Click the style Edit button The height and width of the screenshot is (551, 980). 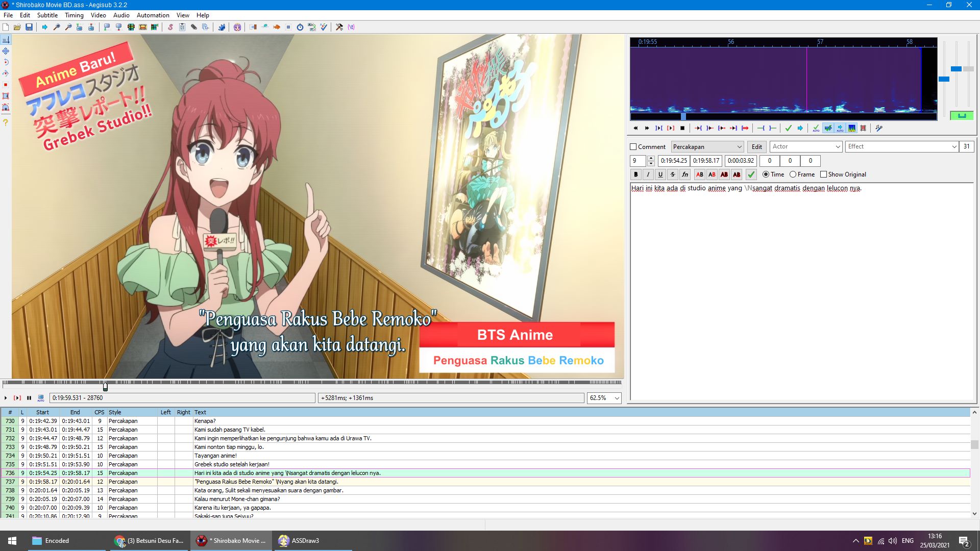click(757, 147)
